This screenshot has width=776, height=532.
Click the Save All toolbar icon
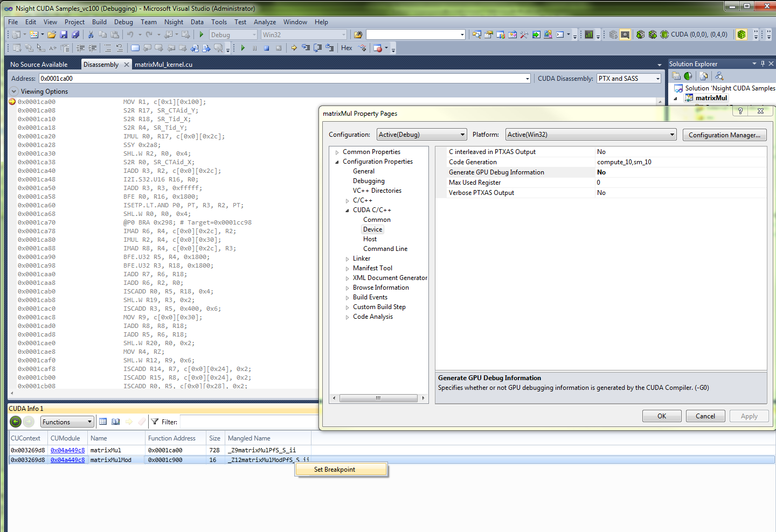click(x=75, y=34)
